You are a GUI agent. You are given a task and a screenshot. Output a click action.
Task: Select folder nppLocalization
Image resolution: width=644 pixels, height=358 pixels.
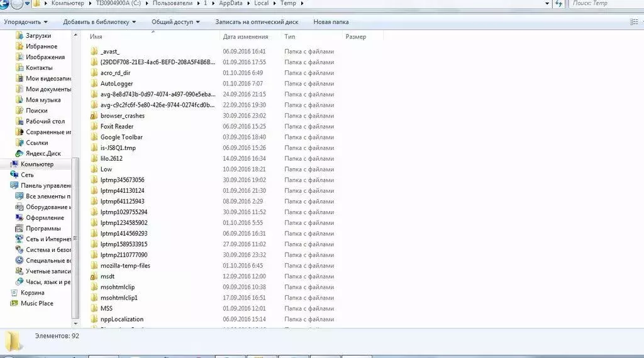pyautogui.click(x=122, y=319)
